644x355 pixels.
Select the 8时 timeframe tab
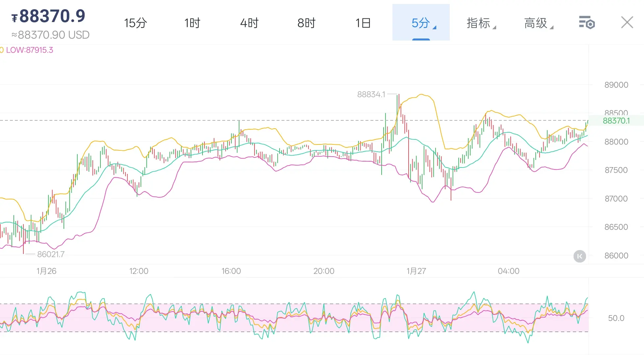click(x=306, y=23)
